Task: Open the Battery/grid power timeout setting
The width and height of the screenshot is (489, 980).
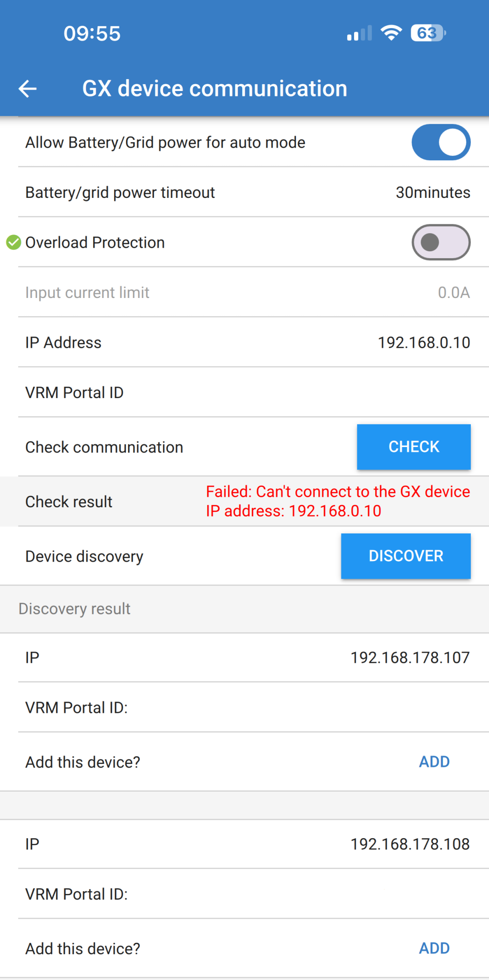Action: (244, 192)
